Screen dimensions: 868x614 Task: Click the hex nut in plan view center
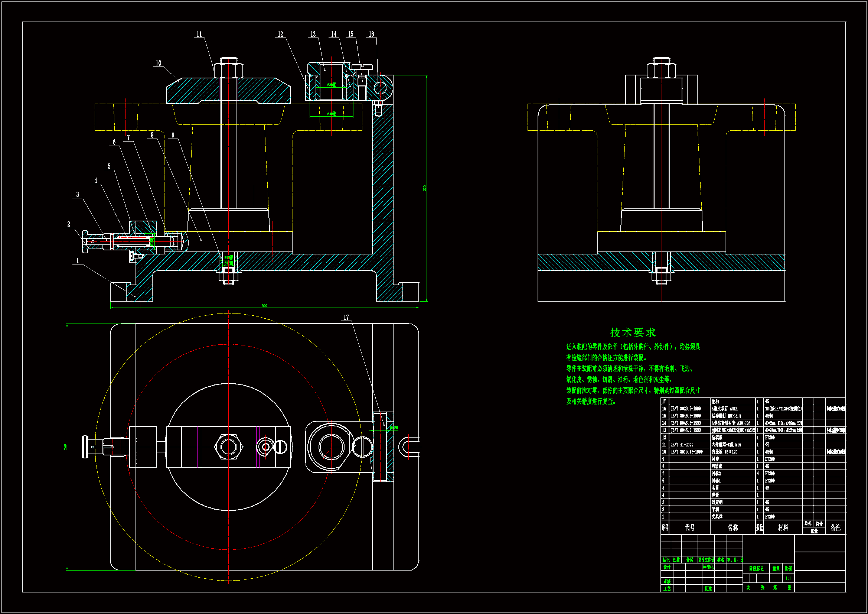(228, 447)
